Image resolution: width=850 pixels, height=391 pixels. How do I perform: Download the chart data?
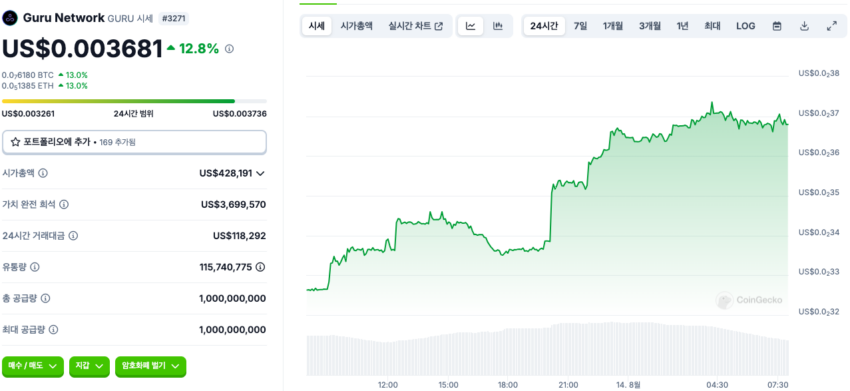[804, 26]
